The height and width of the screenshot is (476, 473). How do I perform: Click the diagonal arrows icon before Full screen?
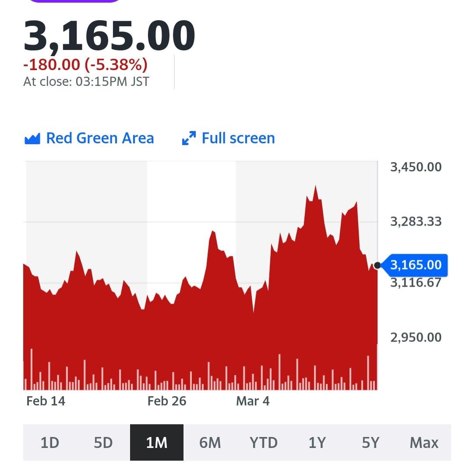coord(188,138)
